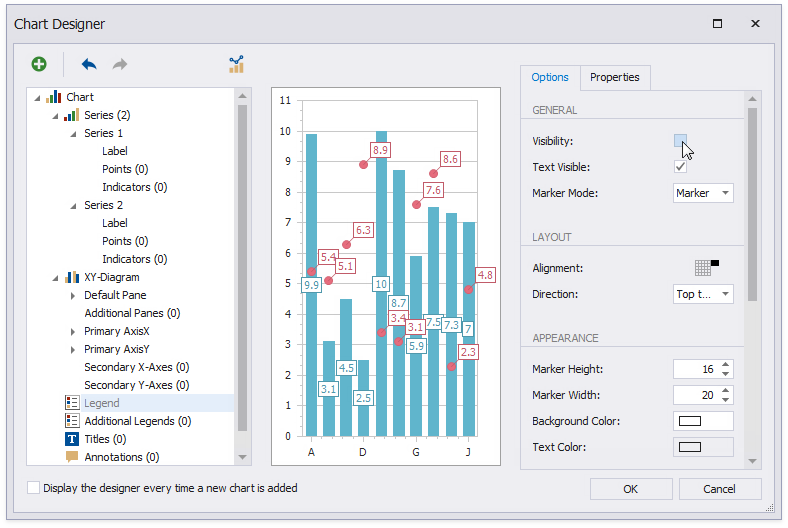
Task: Switch to the Properties tab
Action: point(614,77)
